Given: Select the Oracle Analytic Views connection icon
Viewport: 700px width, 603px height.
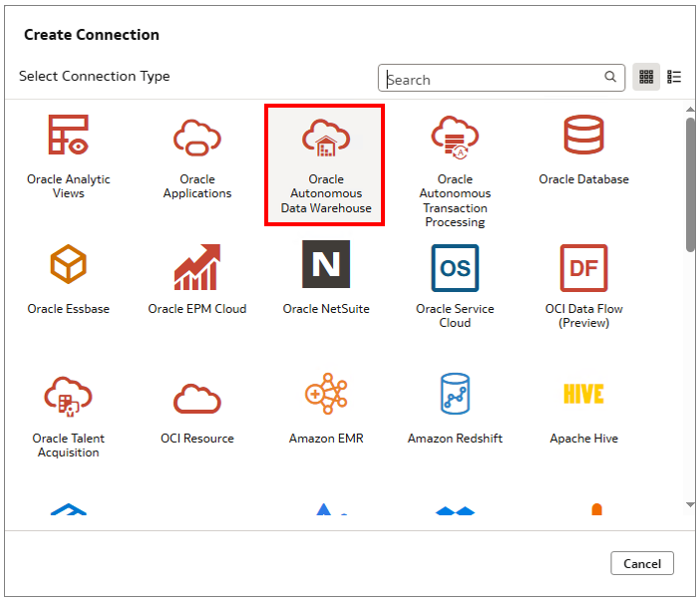Looking at the screenshot, I should click(69, 136).
